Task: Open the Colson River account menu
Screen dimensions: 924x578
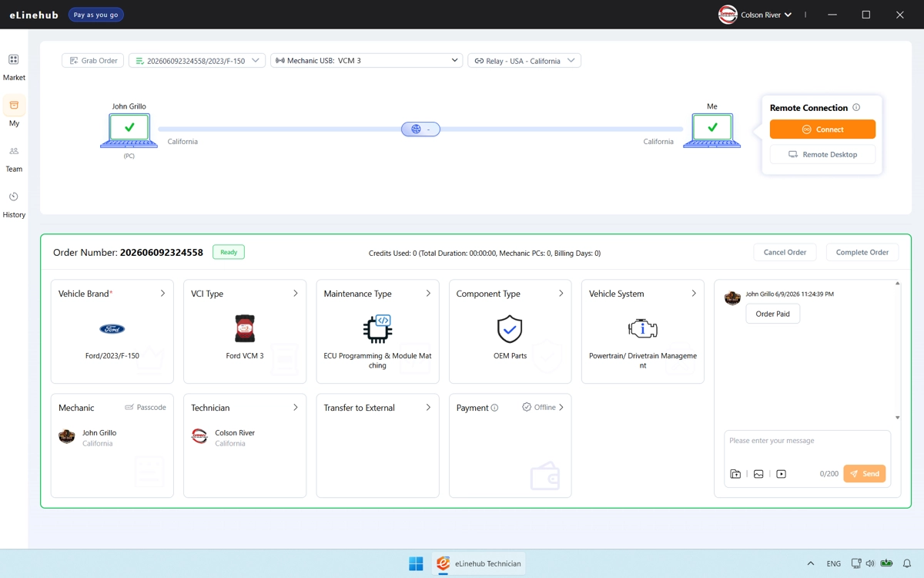Action: [766, 15]
